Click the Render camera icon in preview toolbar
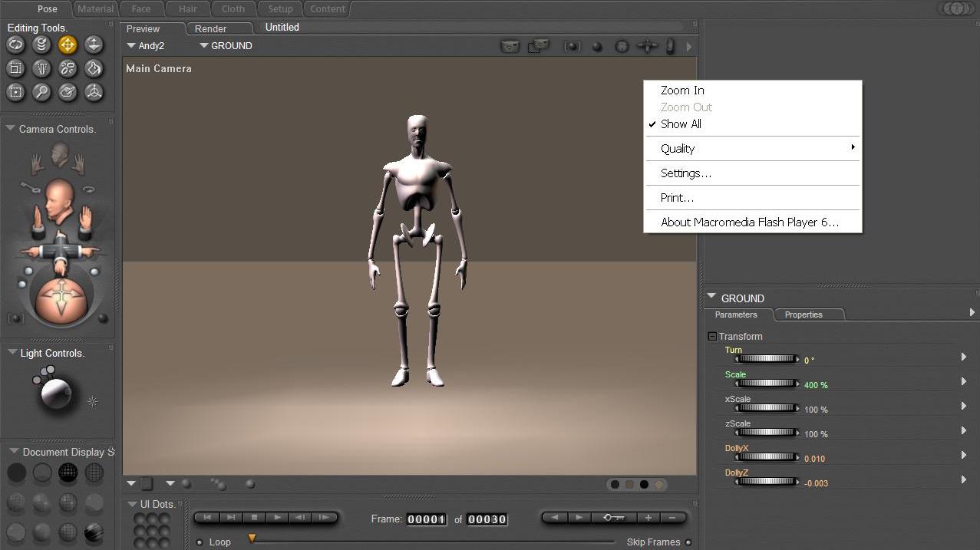The width and height of the screenshot is (980, 550). pyautogui.click(x=510, y=47)
